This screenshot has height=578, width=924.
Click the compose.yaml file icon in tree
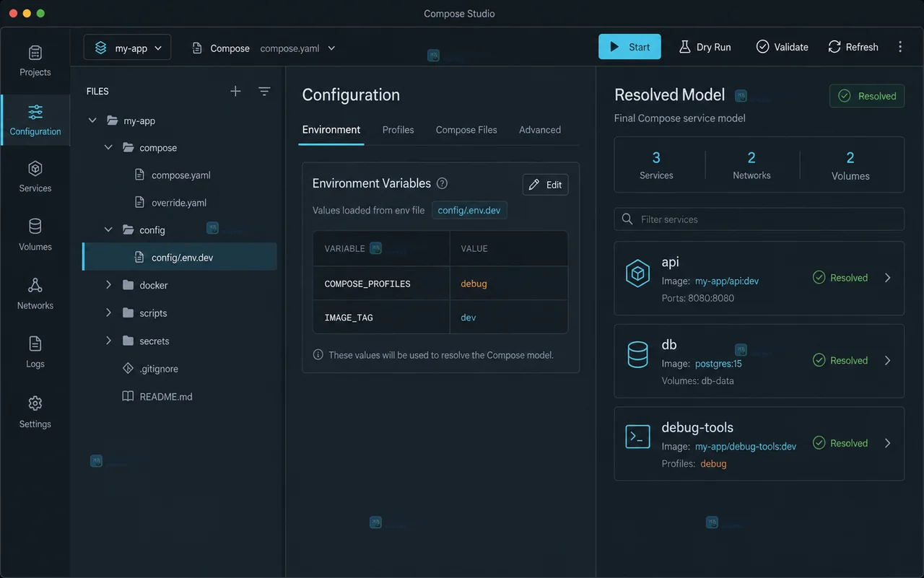click(x=139, y=175)
